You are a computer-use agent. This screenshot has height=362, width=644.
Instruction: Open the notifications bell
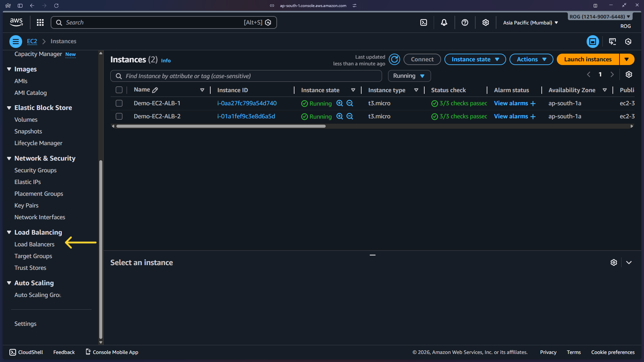click(x=444, y=22)
